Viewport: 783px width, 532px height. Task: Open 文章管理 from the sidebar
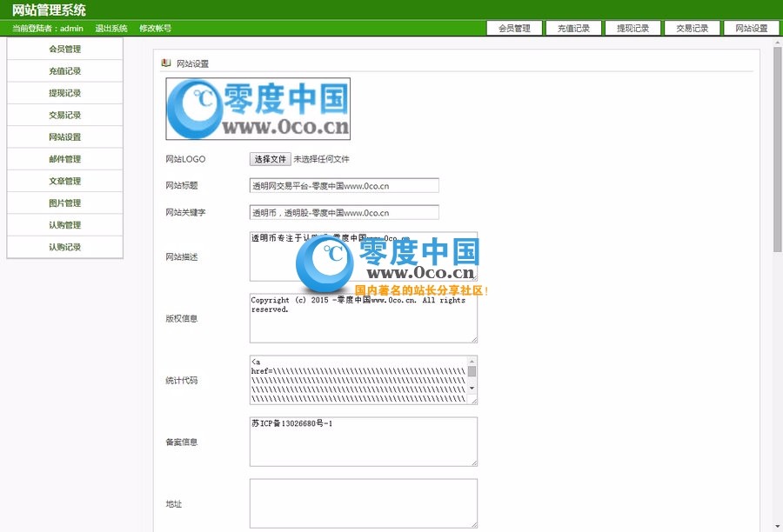(64, 181)
